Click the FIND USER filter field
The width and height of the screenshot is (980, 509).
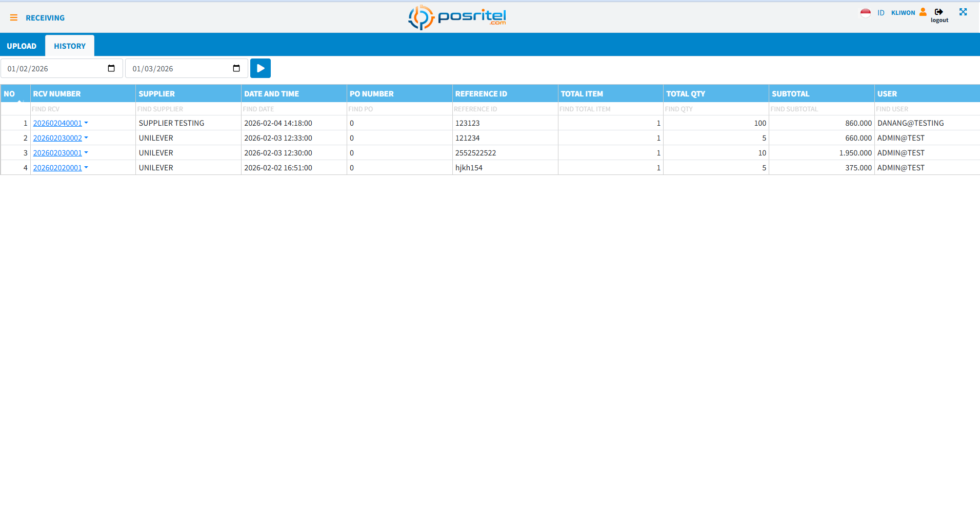(x=927, y=109)
